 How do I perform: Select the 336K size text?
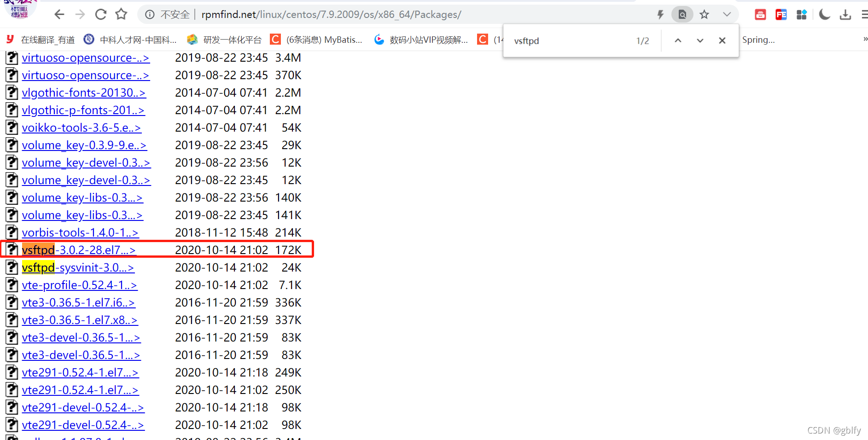coord(288,302)
